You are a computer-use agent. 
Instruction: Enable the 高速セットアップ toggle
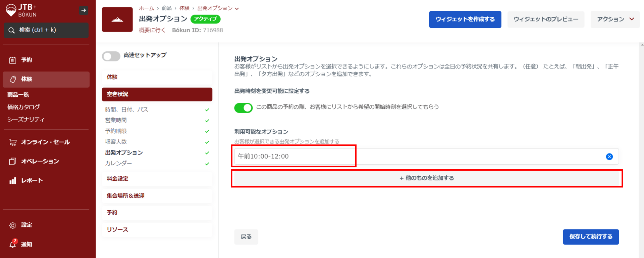pyautogui.click(x=111, y=56)
